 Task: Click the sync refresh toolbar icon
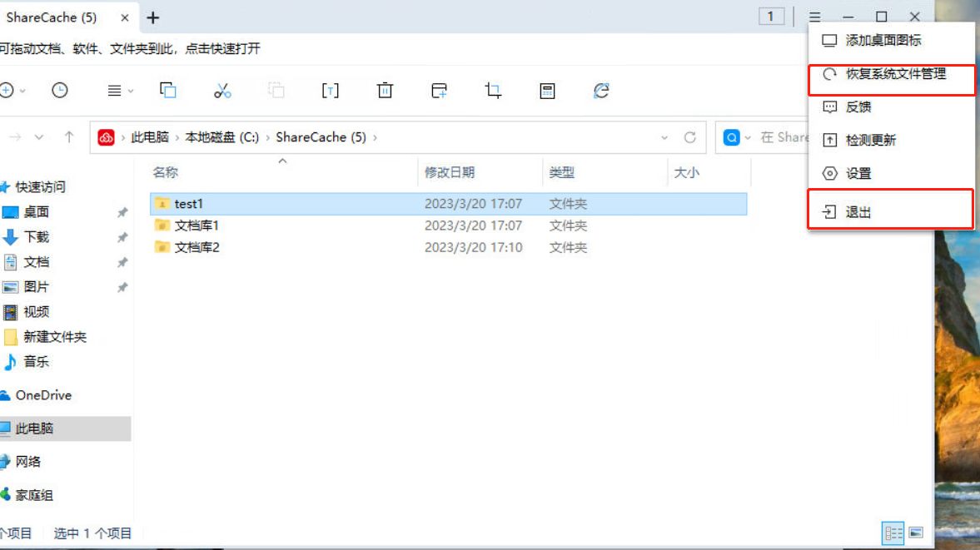[601, 92]
